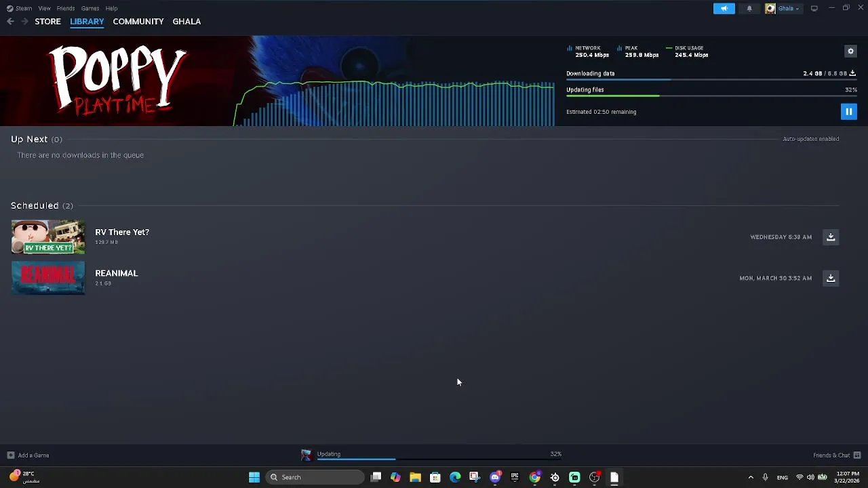Switch to the STORE tab

pos(47,22)
